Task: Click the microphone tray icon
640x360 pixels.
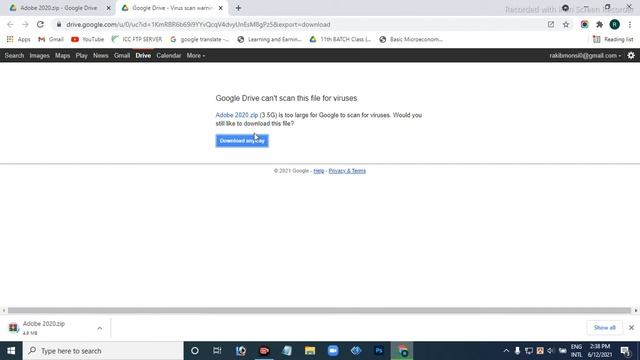Action: coord(517,351)
